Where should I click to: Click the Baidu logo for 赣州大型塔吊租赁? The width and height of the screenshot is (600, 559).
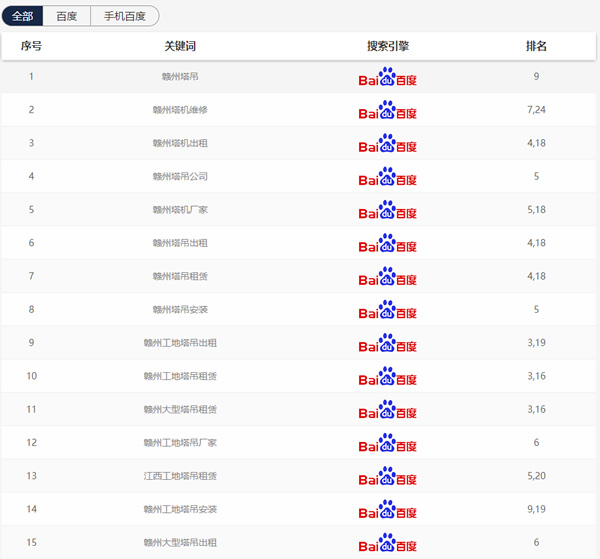click(x=387, y=409)
